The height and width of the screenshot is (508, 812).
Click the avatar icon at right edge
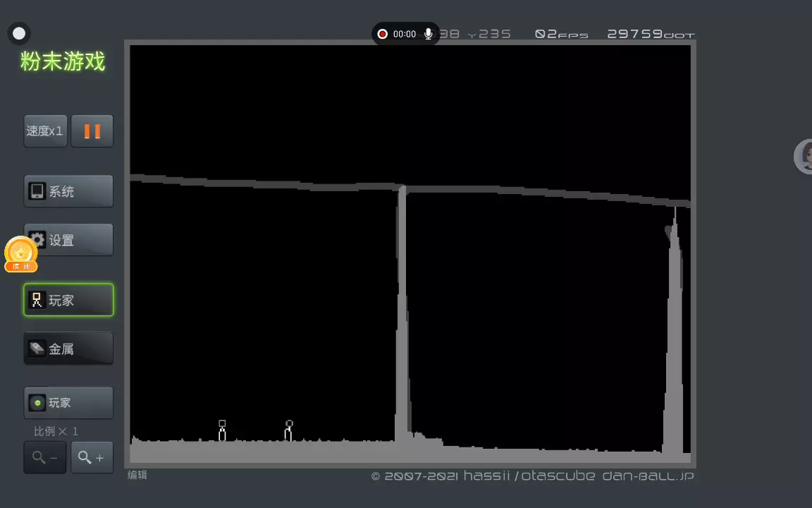(x=804, y=156)
